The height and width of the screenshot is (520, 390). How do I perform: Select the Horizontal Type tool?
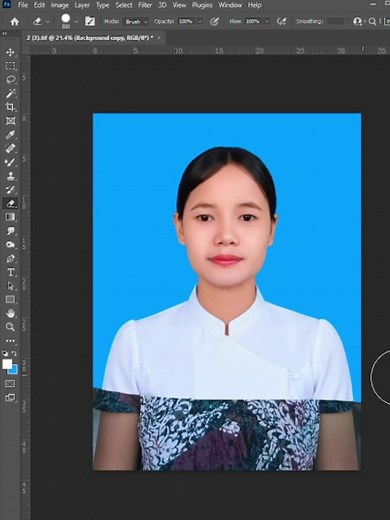pyautogui.click(x=10, y=272)
